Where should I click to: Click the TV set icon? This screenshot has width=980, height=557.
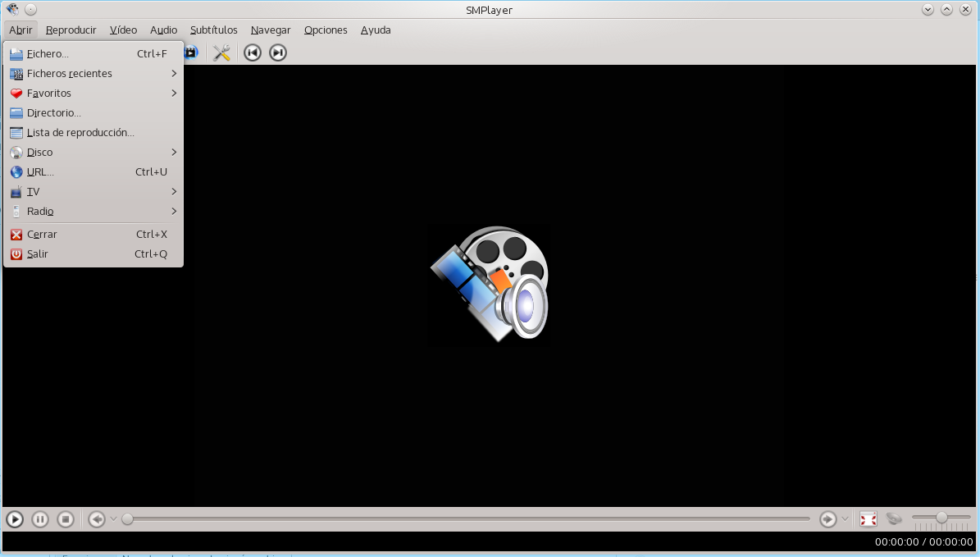(x=16, y=192)
